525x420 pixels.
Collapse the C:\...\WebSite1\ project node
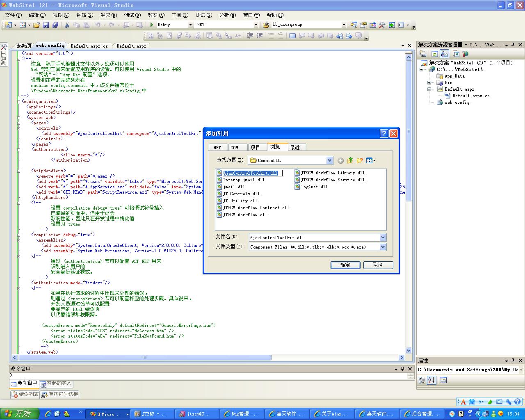click(421, 69)
